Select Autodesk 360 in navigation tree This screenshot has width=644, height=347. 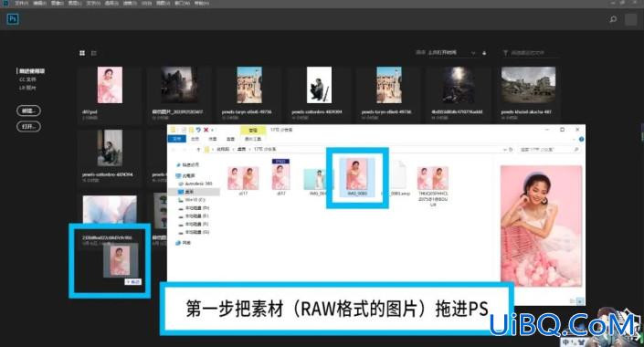coord(195,184)
